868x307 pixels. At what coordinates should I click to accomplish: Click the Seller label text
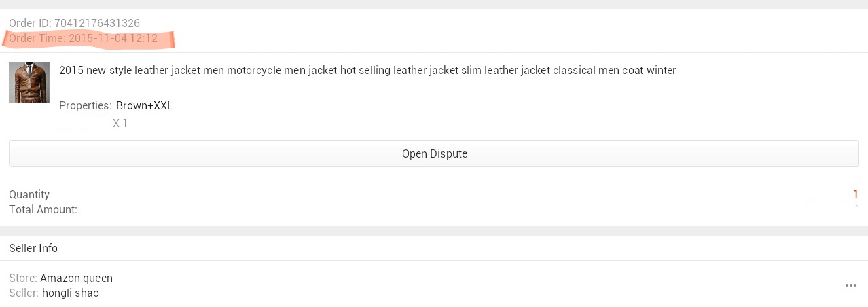[24, 293]
